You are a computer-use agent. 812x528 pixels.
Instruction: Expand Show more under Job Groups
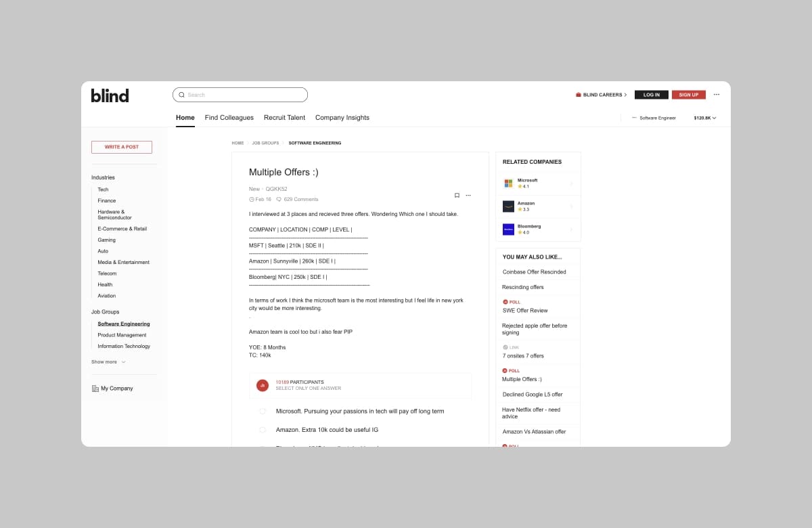click(108, 362)
